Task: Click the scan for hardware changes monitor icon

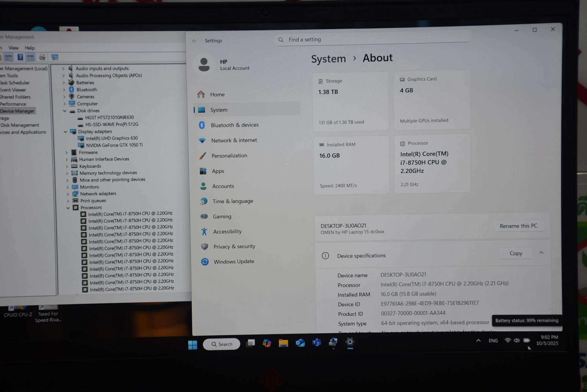Action: click(x=55, y=57)
